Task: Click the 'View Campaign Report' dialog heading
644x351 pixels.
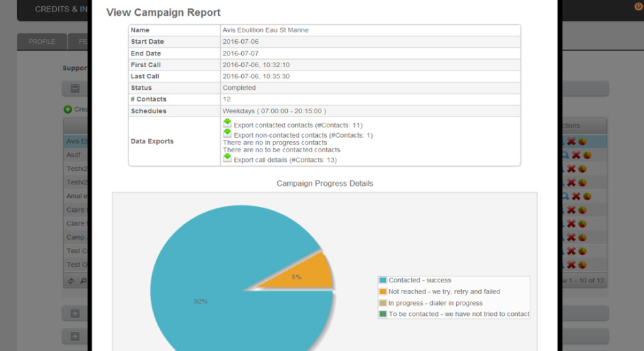Action: click(164, 12)
